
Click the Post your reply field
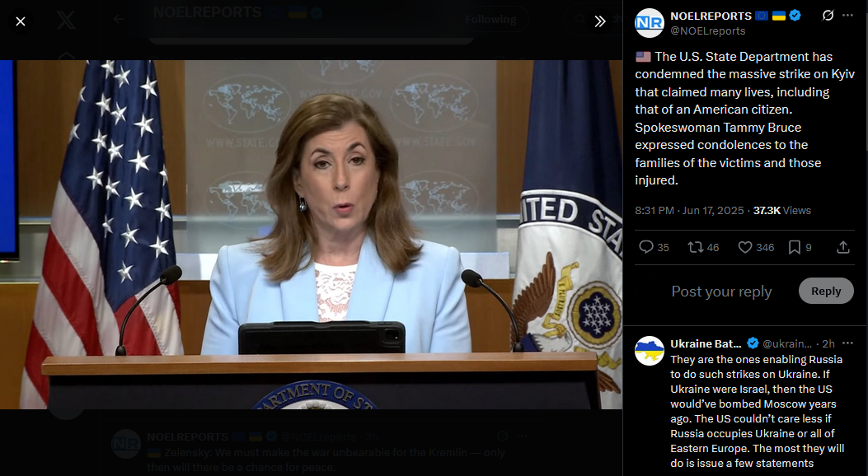[x=721, y=292]
